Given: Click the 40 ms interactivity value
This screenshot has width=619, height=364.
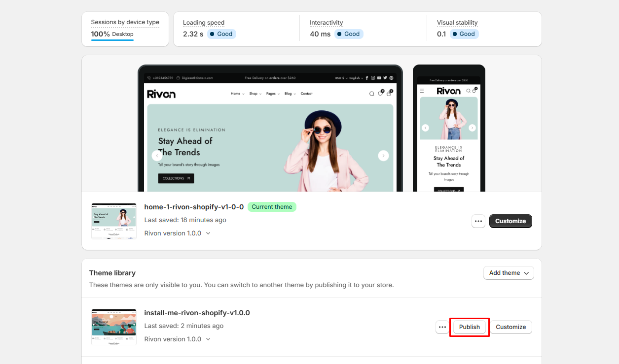Looking at the screenshot, I should [320, 34].
